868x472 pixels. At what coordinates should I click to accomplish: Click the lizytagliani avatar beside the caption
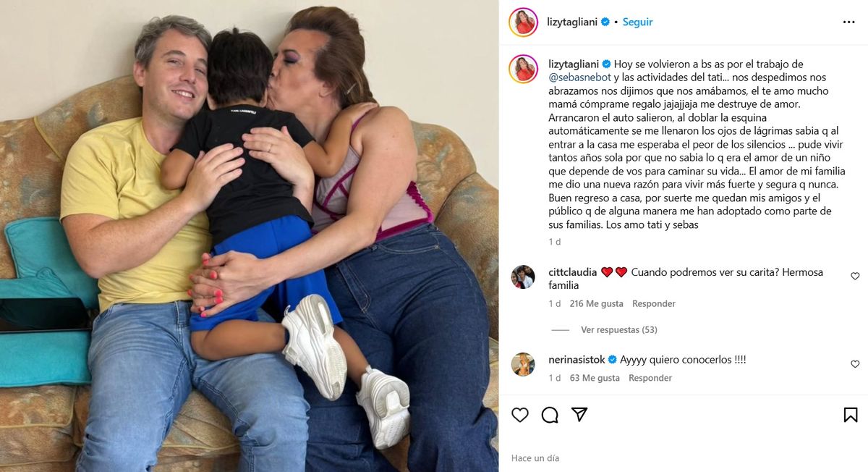pyautogui.click(x=523, y=69)
